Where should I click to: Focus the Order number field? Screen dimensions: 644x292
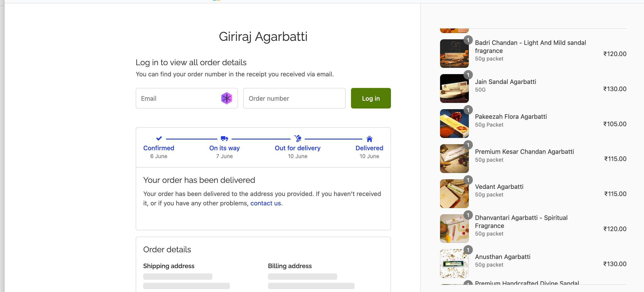click(x=294, y=98)
